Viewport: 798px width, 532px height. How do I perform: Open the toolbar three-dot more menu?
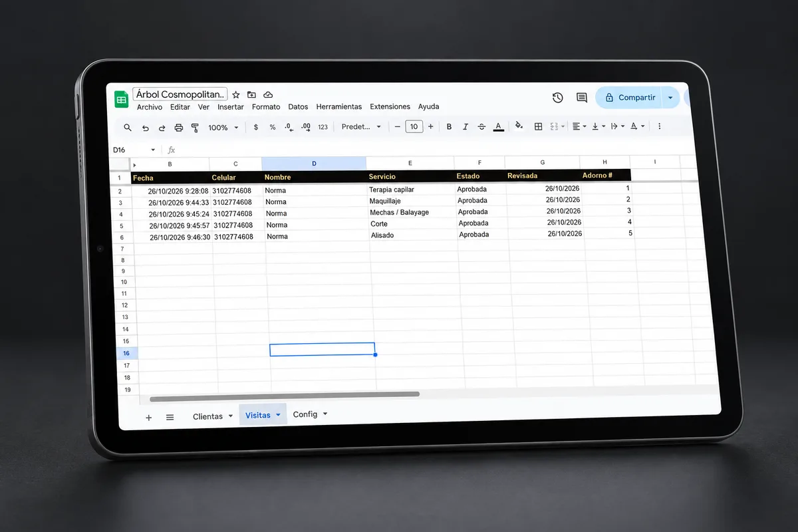(x=660, y=126)
